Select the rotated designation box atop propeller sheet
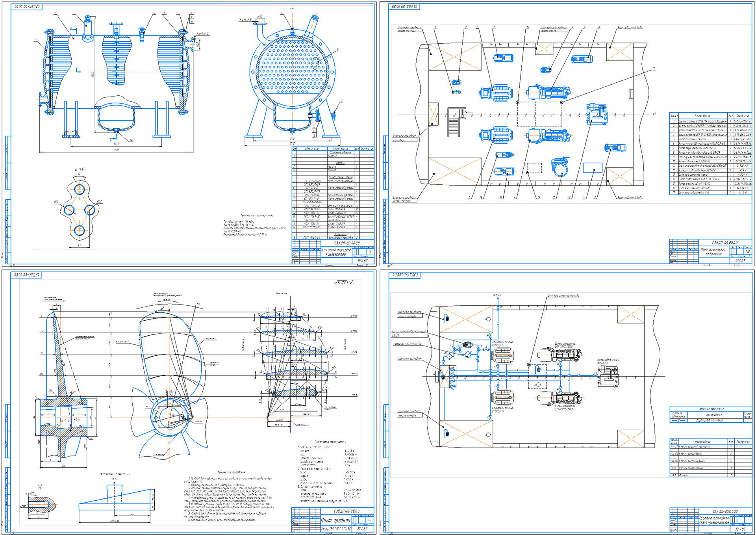The height and width of the screenshot is (535, 756). click(x=27, y=275)
